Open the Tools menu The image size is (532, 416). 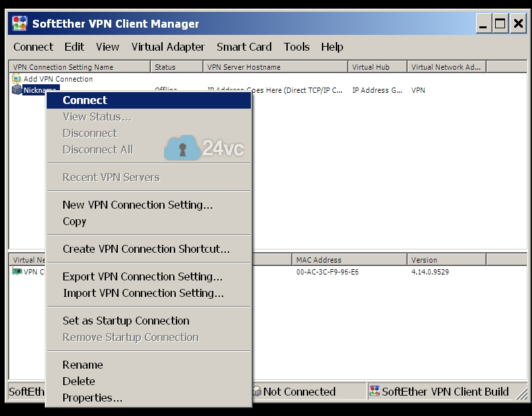pos(296,47)
